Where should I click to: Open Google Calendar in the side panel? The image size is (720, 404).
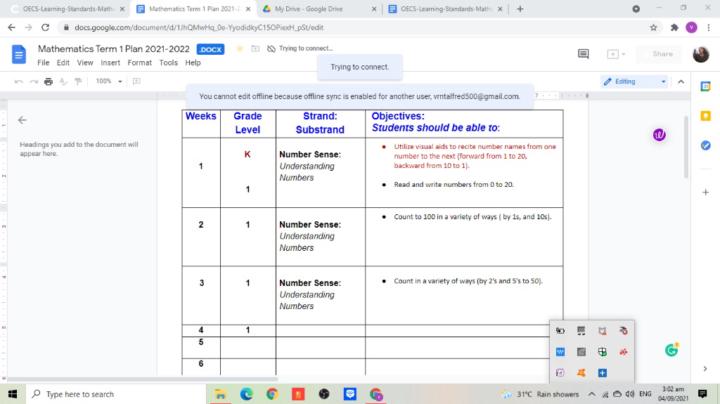tap(706, 86)
